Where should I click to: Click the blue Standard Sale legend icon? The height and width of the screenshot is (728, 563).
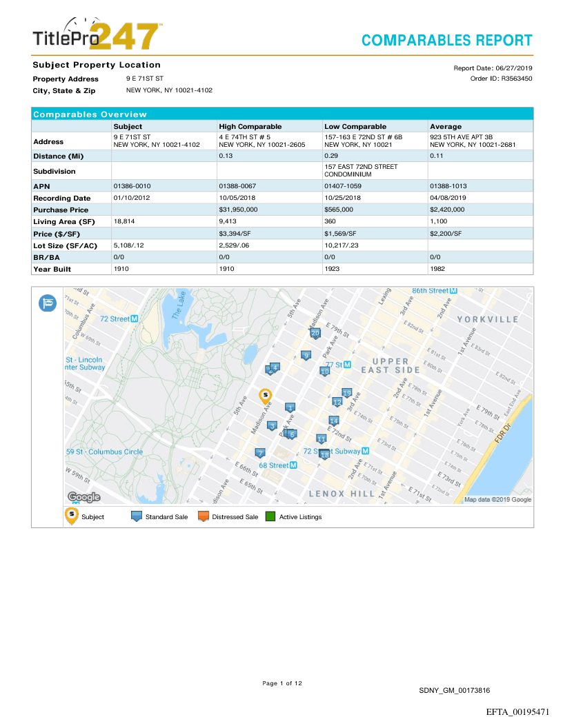137,516
